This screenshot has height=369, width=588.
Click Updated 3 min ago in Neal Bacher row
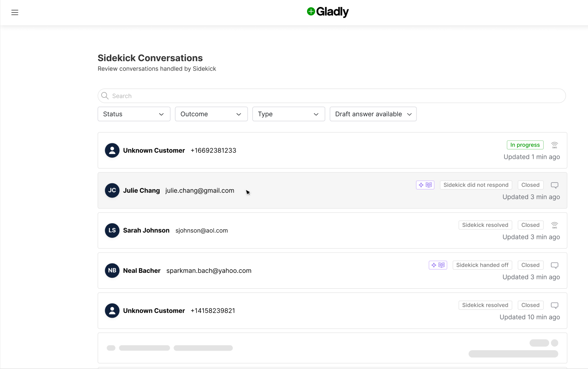click(x=531, y=277)
